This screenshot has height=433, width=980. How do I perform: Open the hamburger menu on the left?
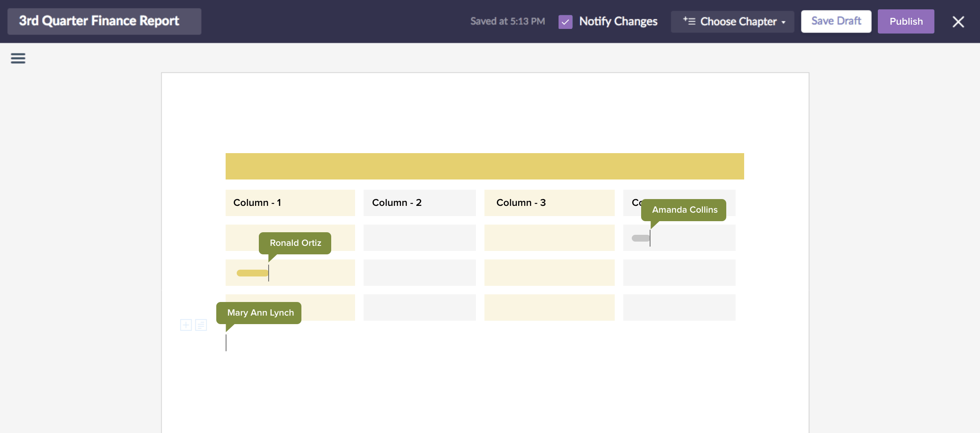click(18, 58)
